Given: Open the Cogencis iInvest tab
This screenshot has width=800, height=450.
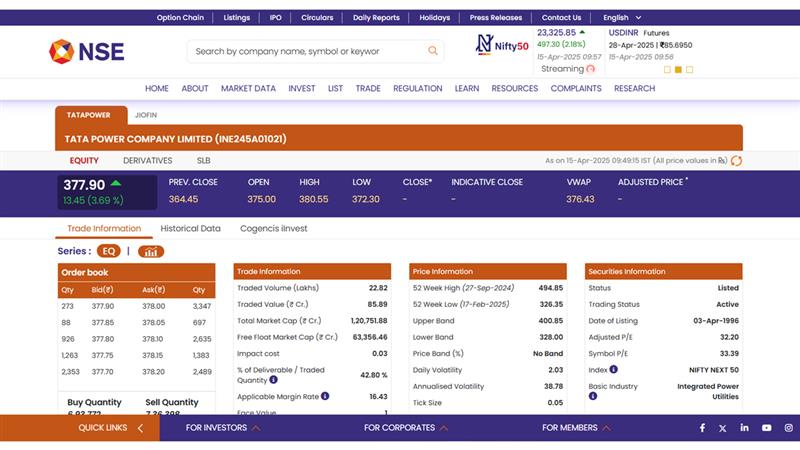Looking at the screenshot, I should (273, 228).
